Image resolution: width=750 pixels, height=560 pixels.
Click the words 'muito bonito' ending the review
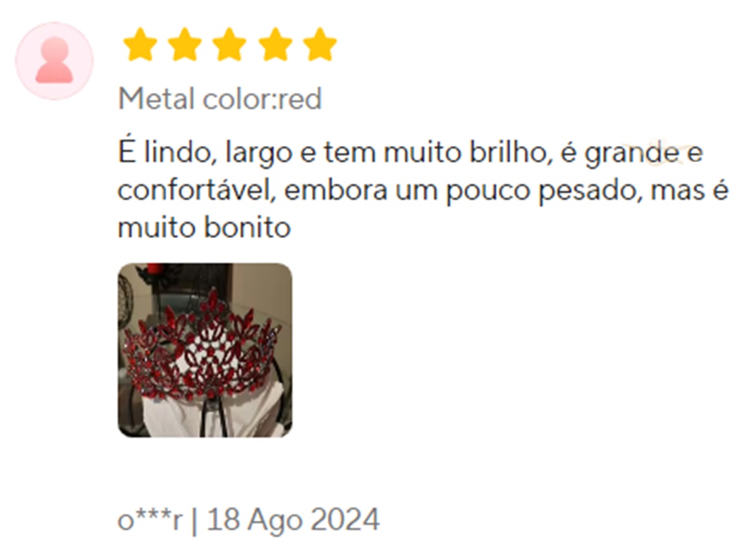(204, 227)
